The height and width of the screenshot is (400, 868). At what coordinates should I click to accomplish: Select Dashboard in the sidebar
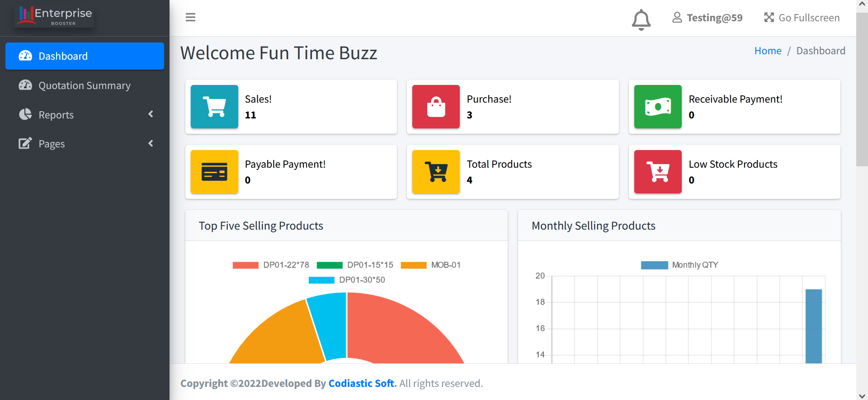tap(85, 56)
